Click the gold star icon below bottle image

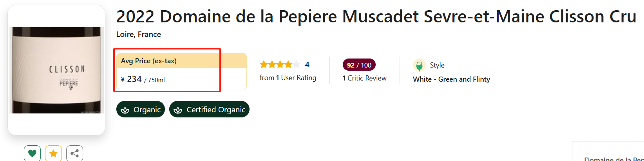53,153
